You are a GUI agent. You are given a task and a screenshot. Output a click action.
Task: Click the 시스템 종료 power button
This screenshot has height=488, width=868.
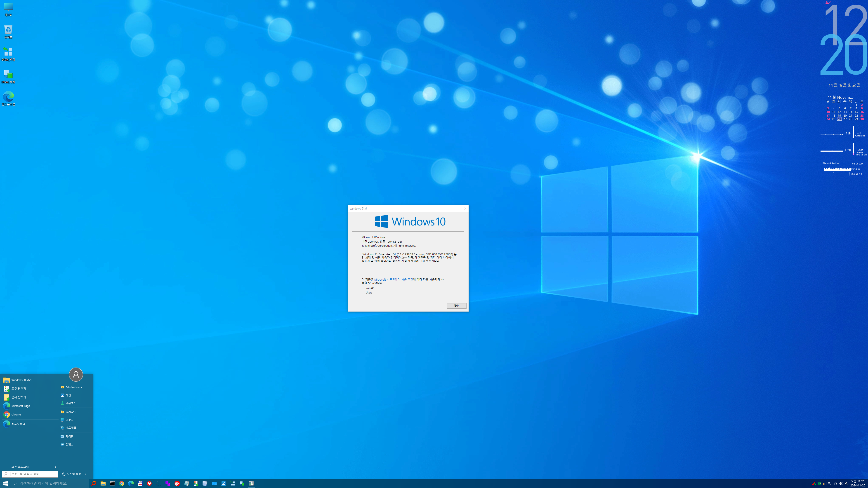click(71, 474)
